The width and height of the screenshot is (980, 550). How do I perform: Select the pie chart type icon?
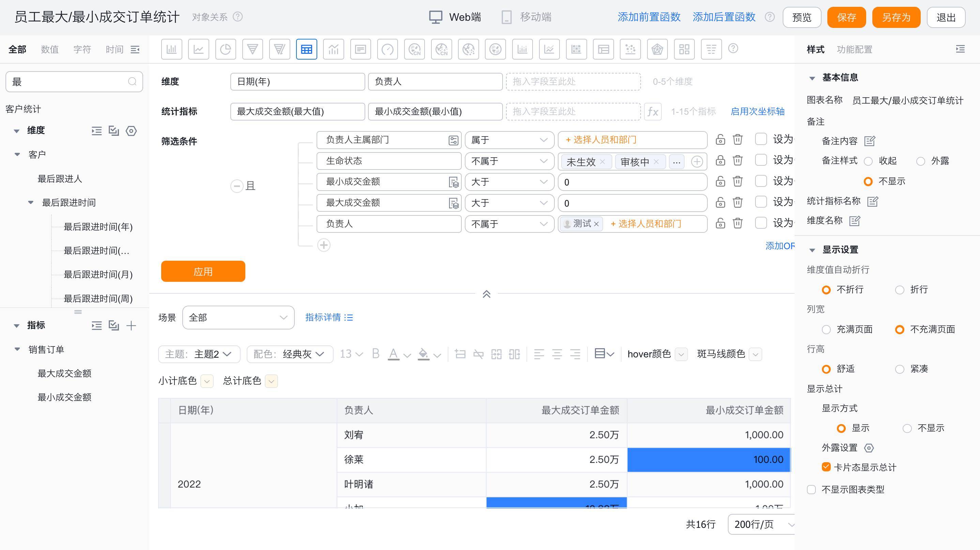pyautogui.click(x=226, y=49)
